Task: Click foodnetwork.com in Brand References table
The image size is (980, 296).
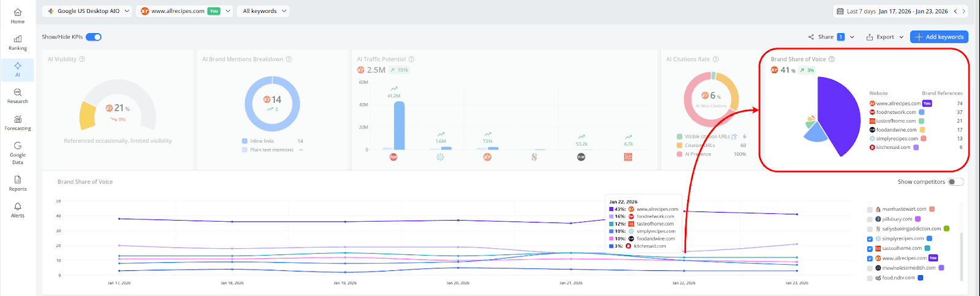Action: pos(896,112)
